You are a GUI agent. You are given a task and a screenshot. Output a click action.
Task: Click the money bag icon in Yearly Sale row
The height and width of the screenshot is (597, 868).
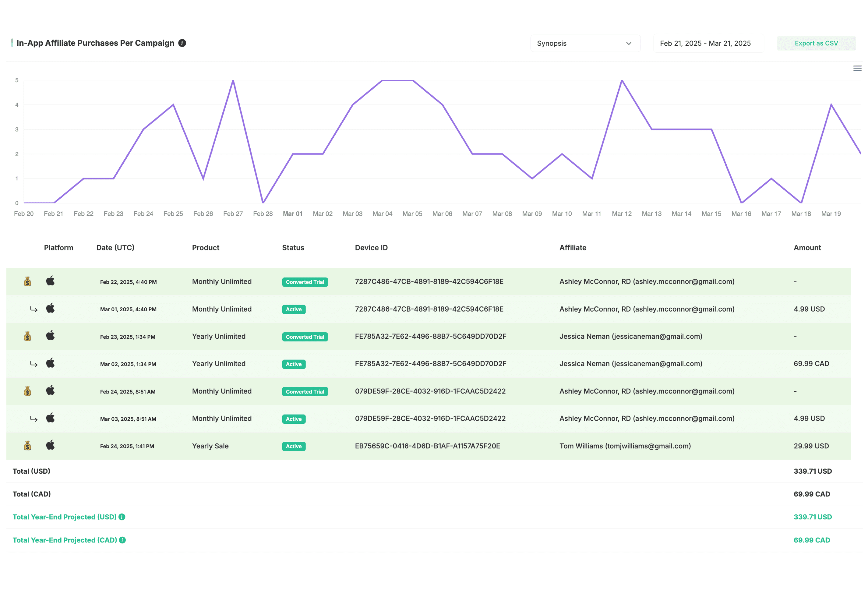(x=27, y=446)
